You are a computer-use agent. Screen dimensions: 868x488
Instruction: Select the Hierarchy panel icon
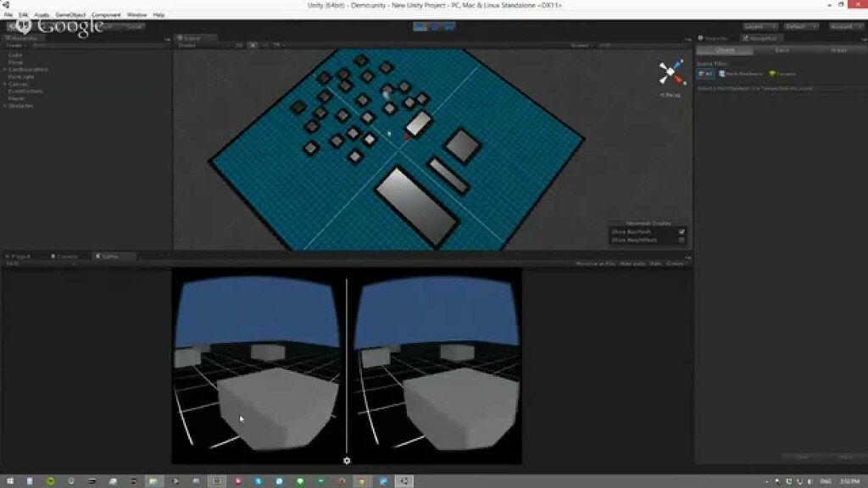point(7,37)
